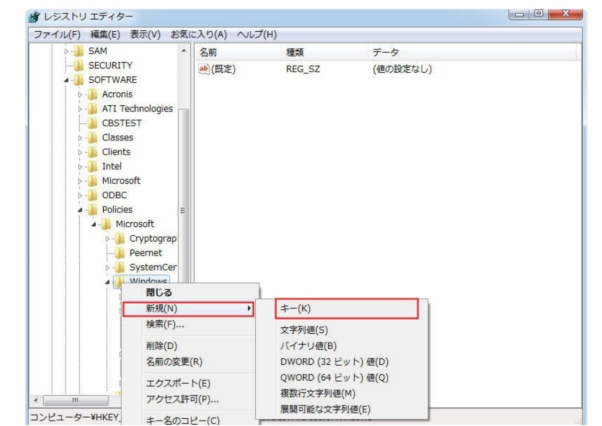Click the tree vertical scrollbar up arrow
This screenshot has width=602, height=426.
[x=184, y=51]
